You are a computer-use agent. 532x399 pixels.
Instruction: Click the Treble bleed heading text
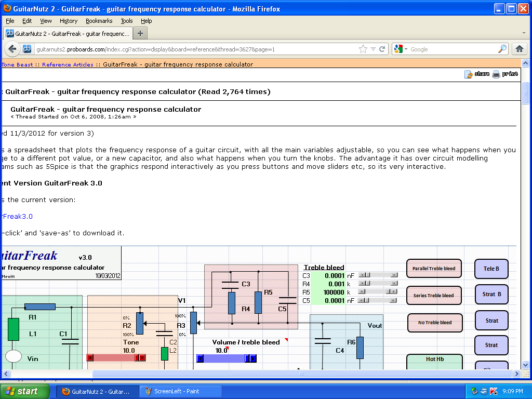pyautogui.click(x=324, y=268)
